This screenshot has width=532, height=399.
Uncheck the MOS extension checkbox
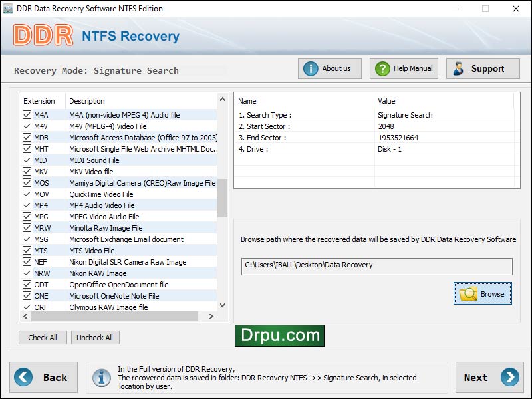pos(27,182)
